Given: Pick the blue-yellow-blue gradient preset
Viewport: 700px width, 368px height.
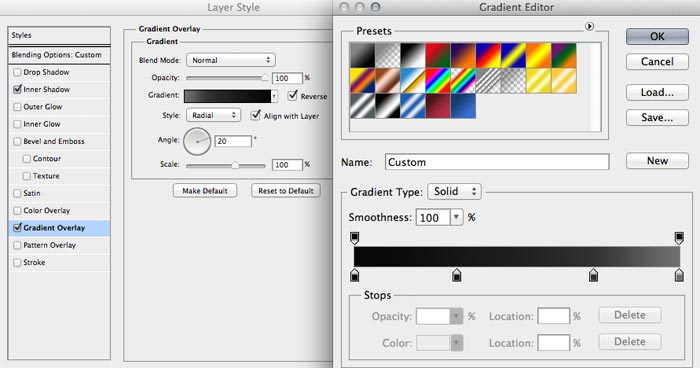Looking at the screenshot, I should point(513,55).
